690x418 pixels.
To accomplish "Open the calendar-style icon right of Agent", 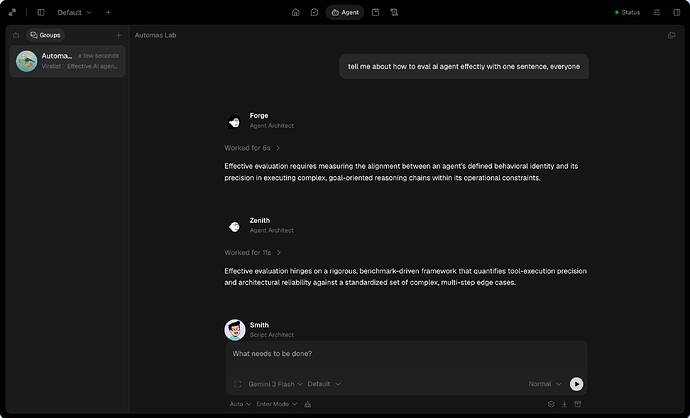I will (375, 12).
